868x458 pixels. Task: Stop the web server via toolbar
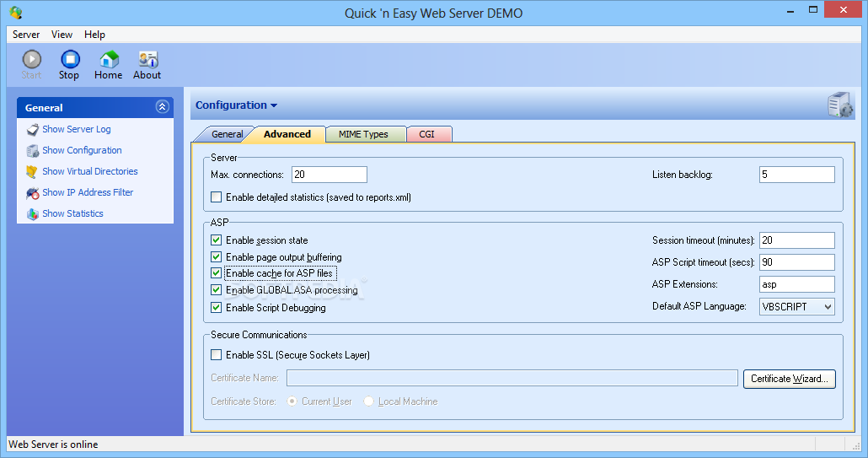[70, 59]
